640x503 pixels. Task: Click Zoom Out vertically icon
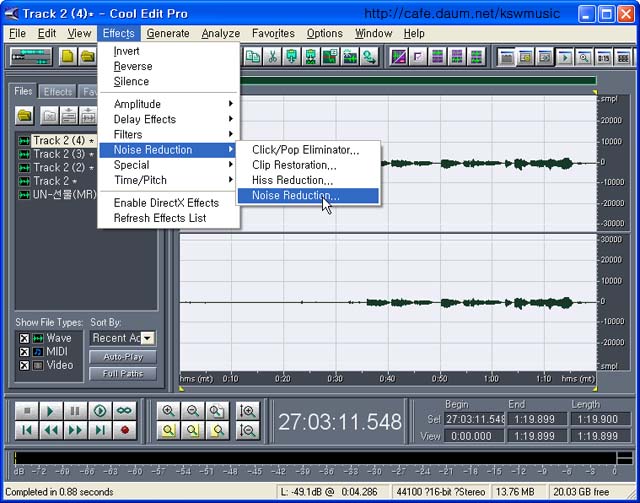pyautogui.click(x=248, y=430)
